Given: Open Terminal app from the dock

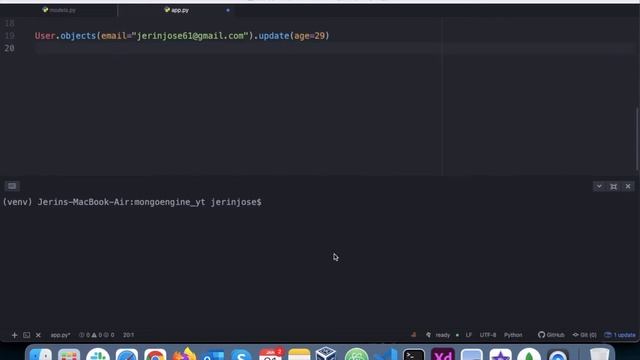Looking at the screenshot, I should pos(414,355).
